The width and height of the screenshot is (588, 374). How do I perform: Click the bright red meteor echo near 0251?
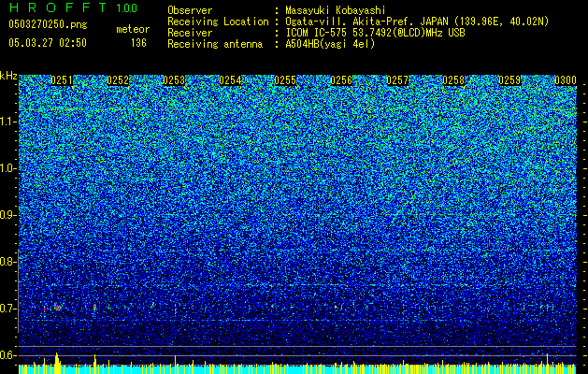pos(57,307)
